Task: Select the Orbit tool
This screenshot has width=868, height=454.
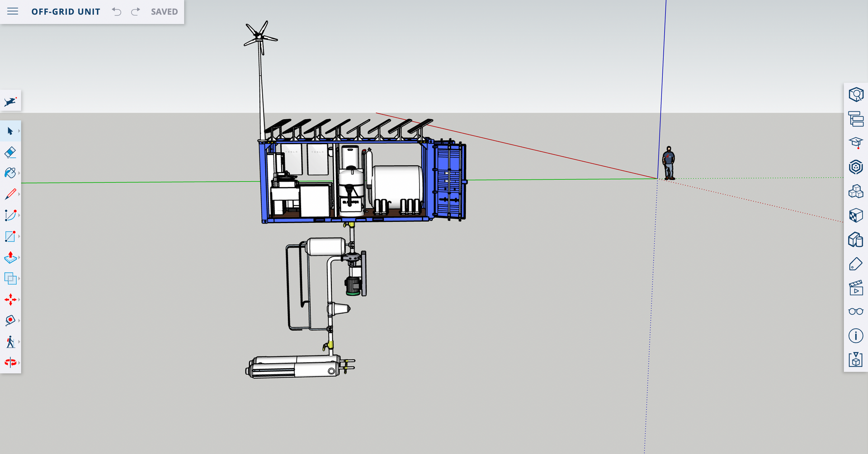Action: (10, 362)
